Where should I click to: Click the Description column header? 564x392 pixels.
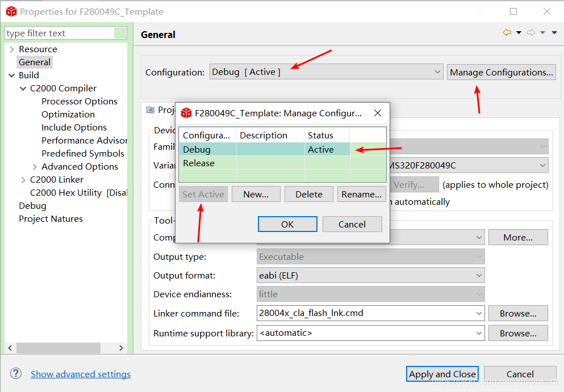tap(270, 135)
